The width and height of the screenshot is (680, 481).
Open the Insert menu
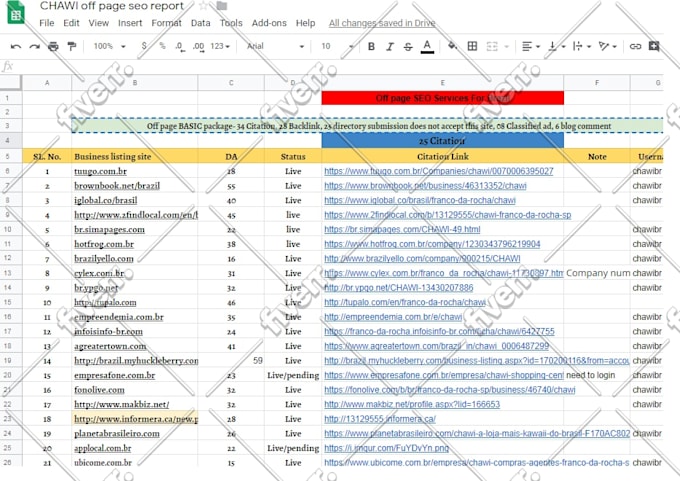(130, 23)
